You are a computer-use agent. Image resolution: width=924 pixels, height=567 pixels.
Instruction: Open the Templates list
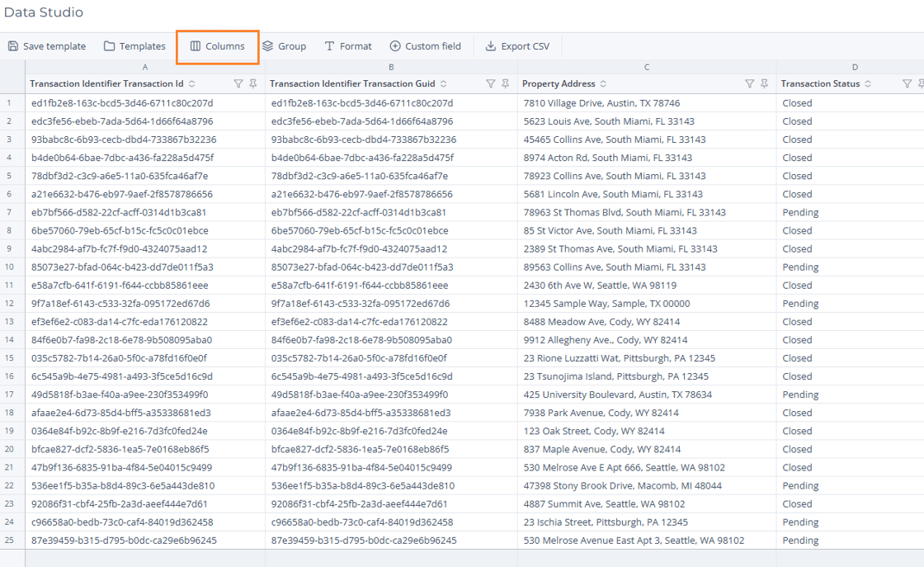134,46
